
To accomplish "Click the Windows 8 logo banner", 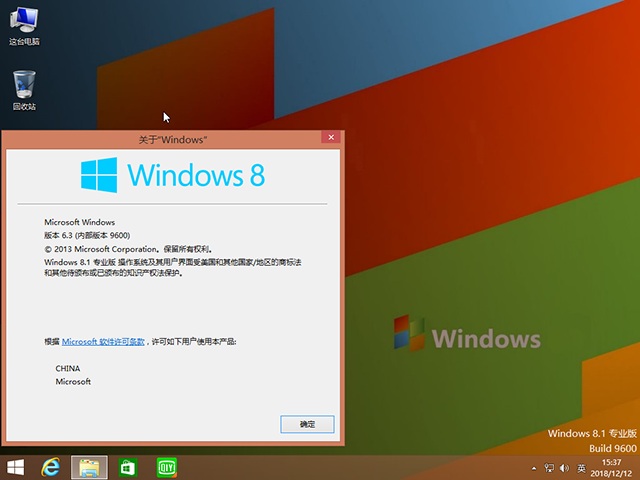I will (173, 175).
